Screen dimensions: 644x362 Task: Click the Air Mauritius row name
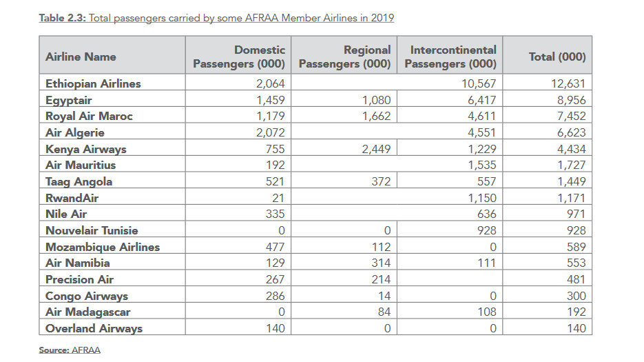(81, 165)
